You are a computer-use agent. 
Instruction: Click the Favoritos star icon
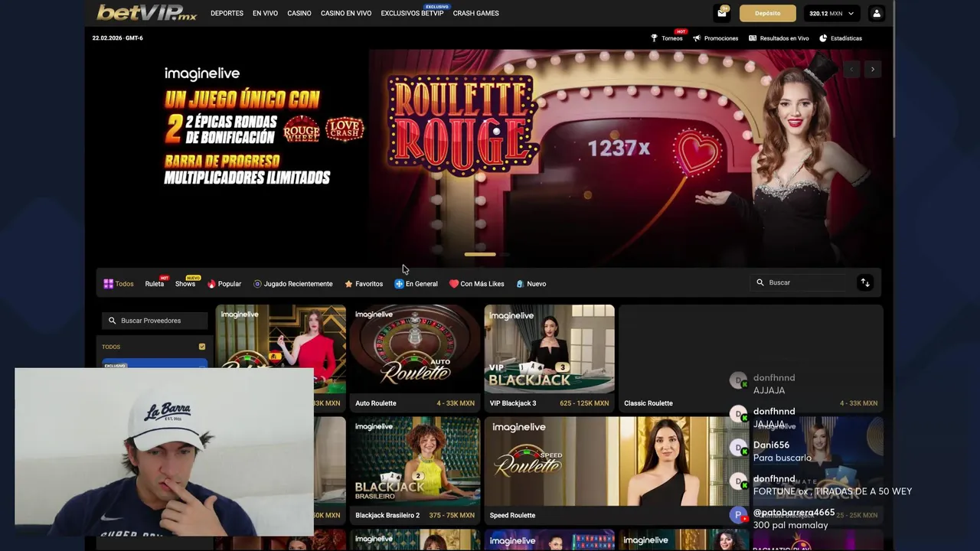pos(348,284)
